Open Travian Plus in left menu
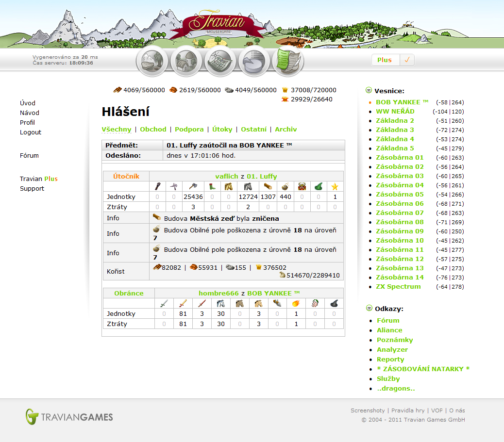This screenshot has height=442, width=504. (38, 179)
